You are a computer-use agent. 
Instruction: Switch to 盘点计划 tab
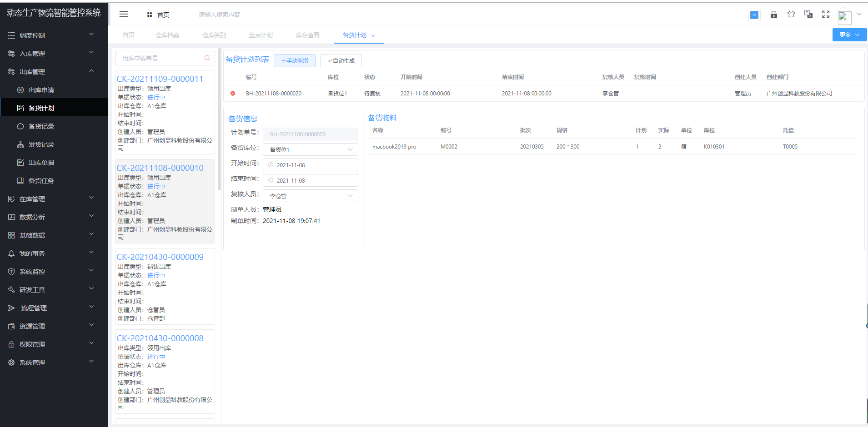(x=261, y=35)
